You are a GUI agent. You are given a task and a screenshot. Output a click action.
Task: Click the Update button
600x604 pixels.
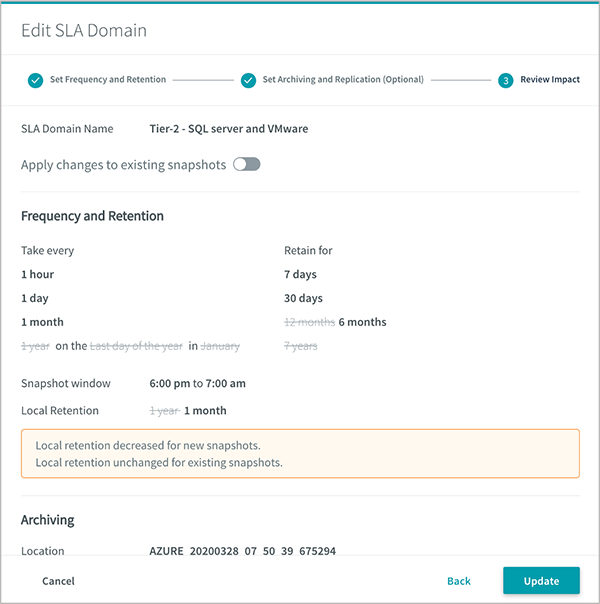[x=541, y=581]
